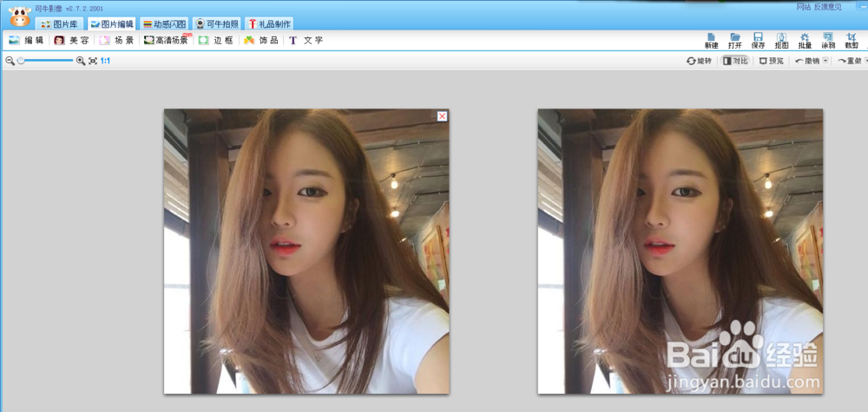Open the 饰品 accessories tools
Image resolution: width=868 pixels, height=412 pixels.
pos(261,41)
